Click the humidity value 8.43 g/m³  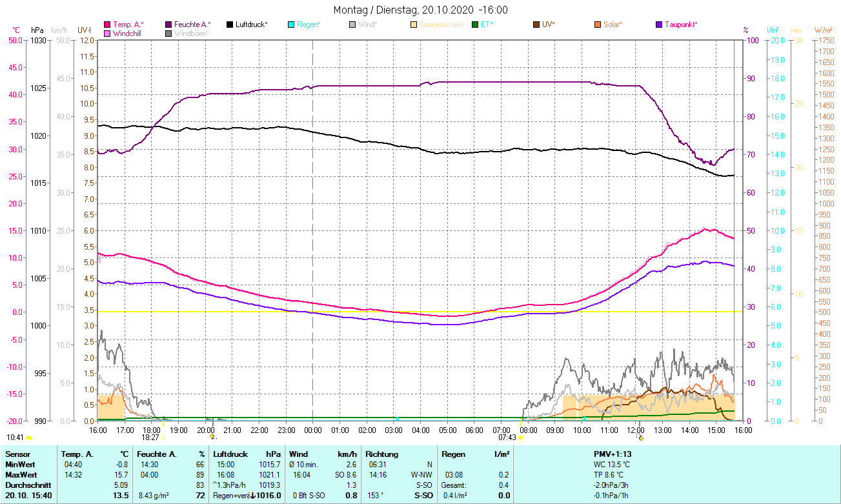[x=153, y=496]
